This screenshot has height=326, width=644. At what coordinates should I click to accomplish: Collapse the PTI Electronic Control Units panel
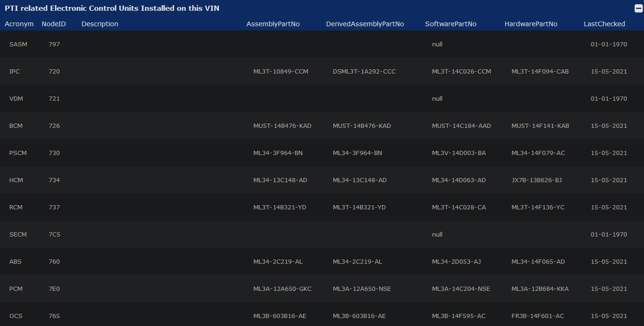coord(638,8)
